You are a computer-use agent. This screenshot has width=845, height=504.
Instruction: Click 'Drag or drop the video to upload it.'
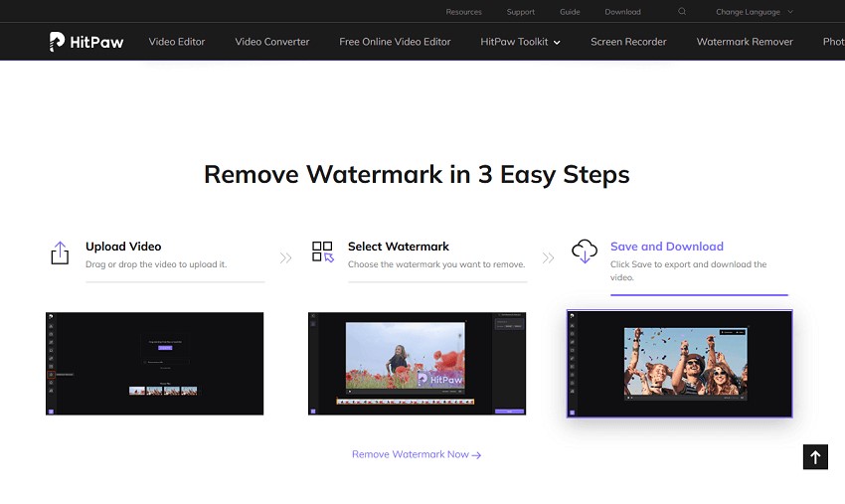pos(156,264)
